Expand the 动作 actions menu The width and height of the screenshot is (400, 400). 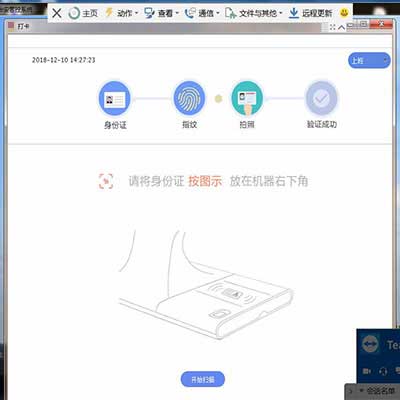click(x=121, y=13)
